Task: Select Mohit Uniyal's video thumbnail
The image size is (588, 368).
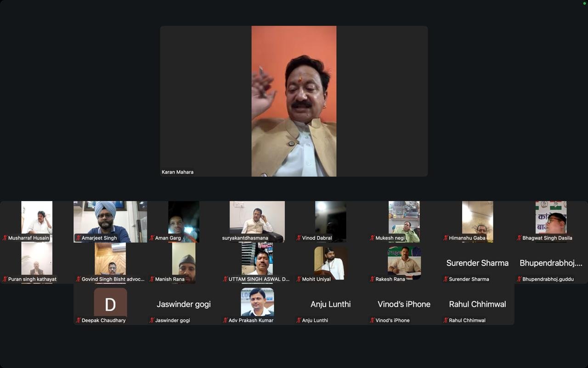Action: coord(330,262)
